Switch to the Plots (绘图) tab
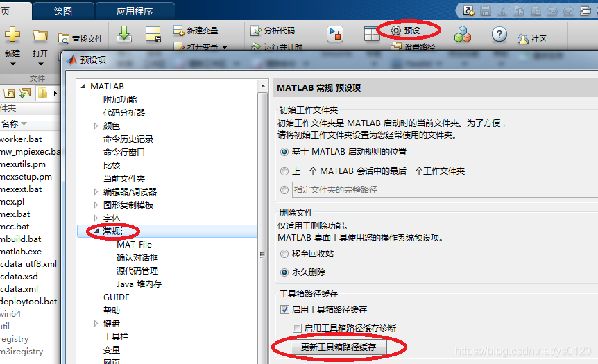The width and height of the screenshot is (598, 364). point(63,11)
